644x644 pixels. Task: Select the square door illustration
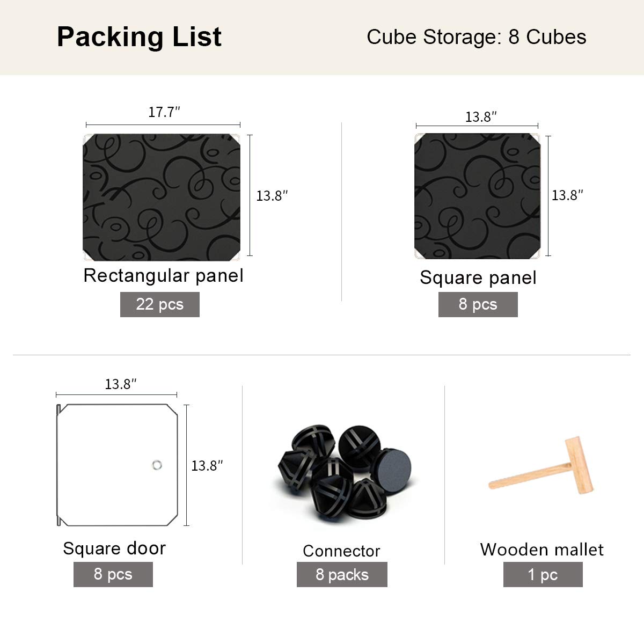pyautogui.click(x=117, y=465)
